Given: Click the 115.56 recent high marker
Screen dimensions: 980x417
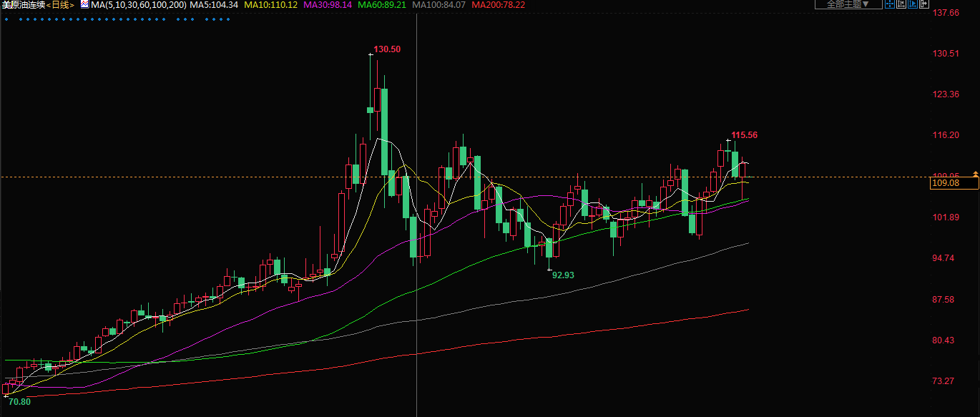Looking at the screenshot, I should click(744, 135).
